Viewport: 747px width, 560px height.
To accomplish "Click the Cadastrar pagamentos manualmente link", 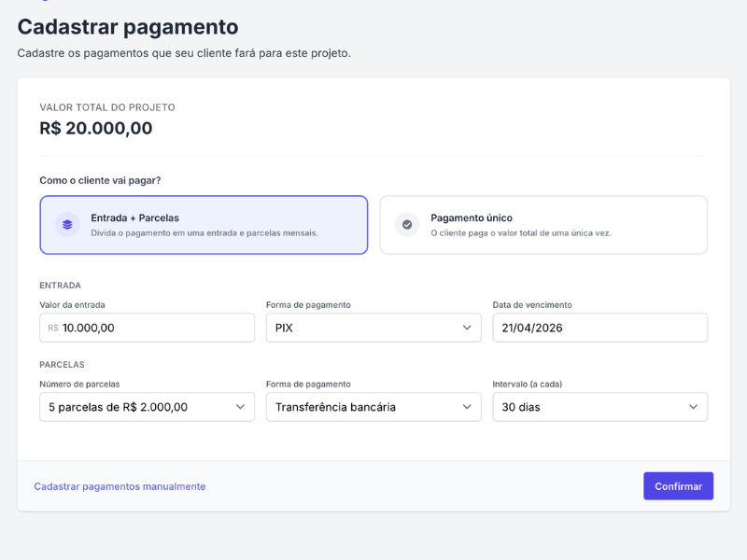I will (x=120, y=486).
